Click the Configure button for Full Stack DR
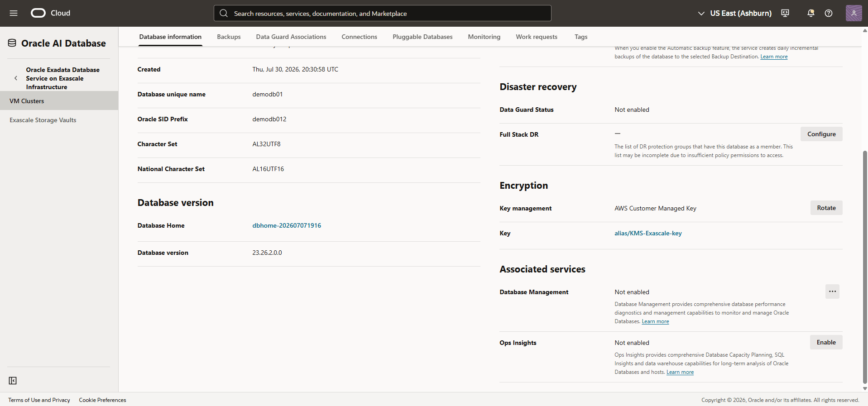Viewport: 868px width, 406px height. click(x=821, y=134)
